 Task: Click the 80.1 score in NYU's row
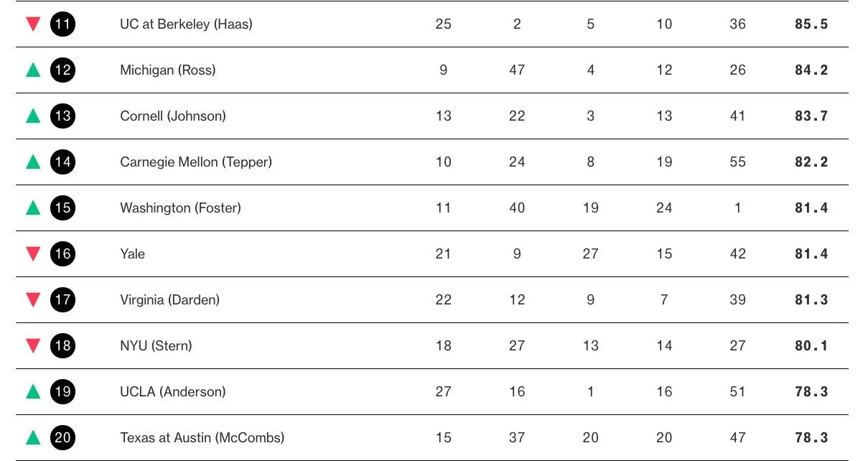pos(811,345)
